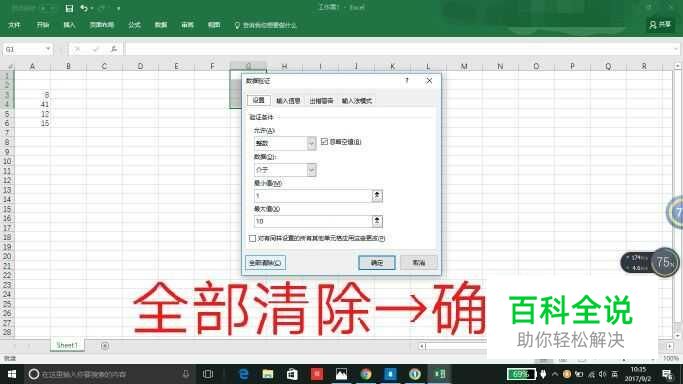This screenshot has height=384, width=683.
Task: Click the vertical scrollbar down arrow
Action: [x=678, y=336]
